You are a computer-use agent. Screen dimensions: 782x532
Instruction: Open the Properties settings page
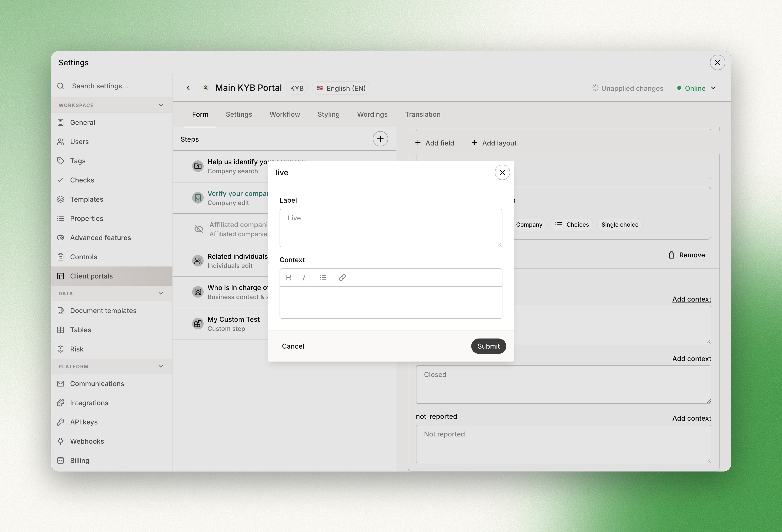click(112, 218)
